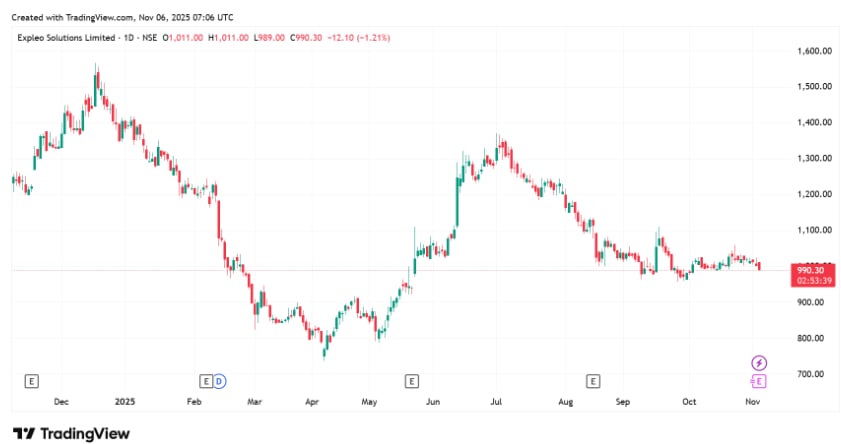
Task: Click the earnings E marker between Aug and Sep
Action: [593, 381]
